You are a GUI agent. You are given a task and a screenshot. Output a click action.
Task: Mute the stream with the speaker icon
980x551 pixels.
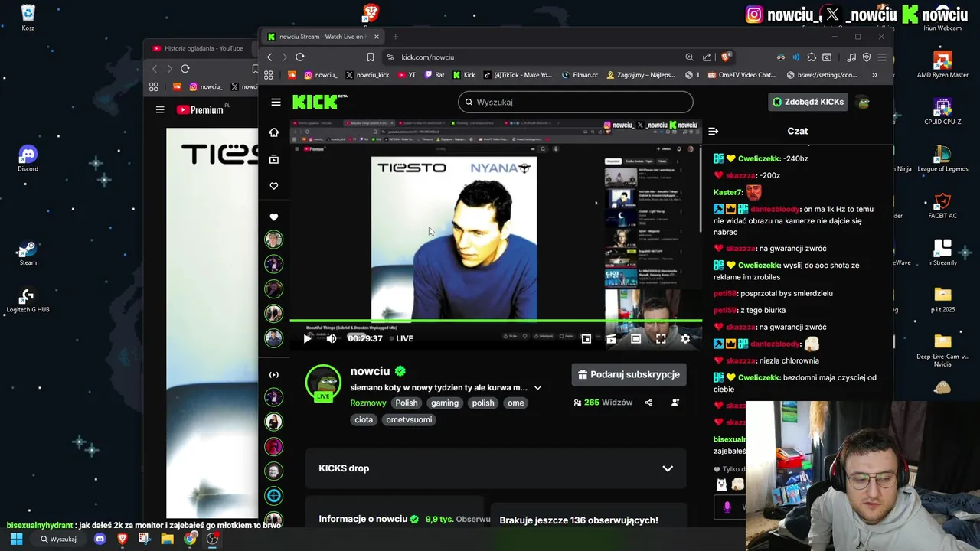point(332,338)
